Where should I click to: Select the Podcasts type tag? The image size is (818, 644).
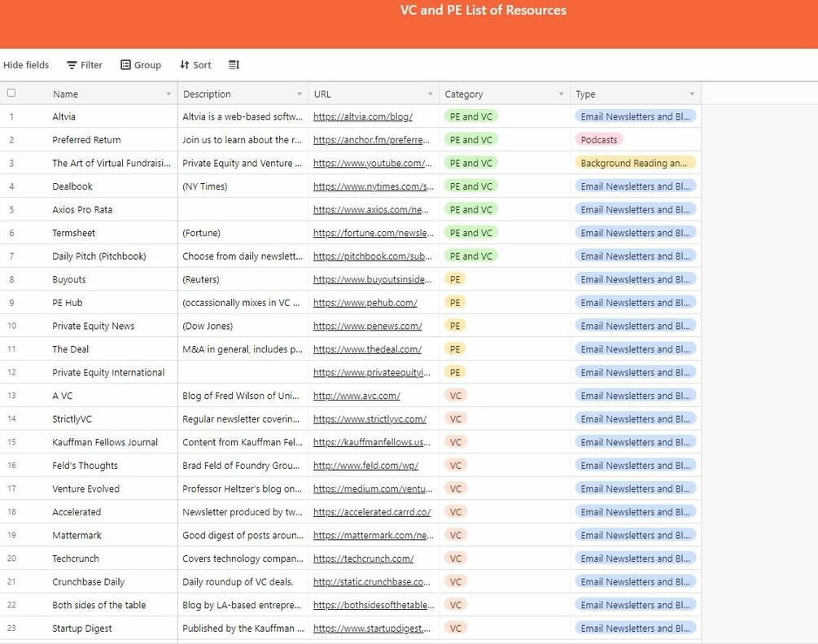(x=599, y=140)
